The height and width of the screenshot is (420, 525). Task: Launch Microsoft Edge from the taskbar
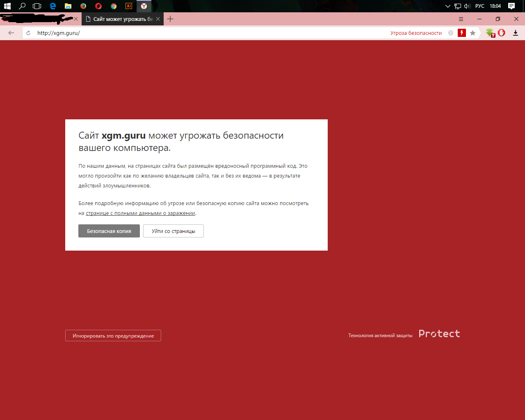tap(52, 6)
